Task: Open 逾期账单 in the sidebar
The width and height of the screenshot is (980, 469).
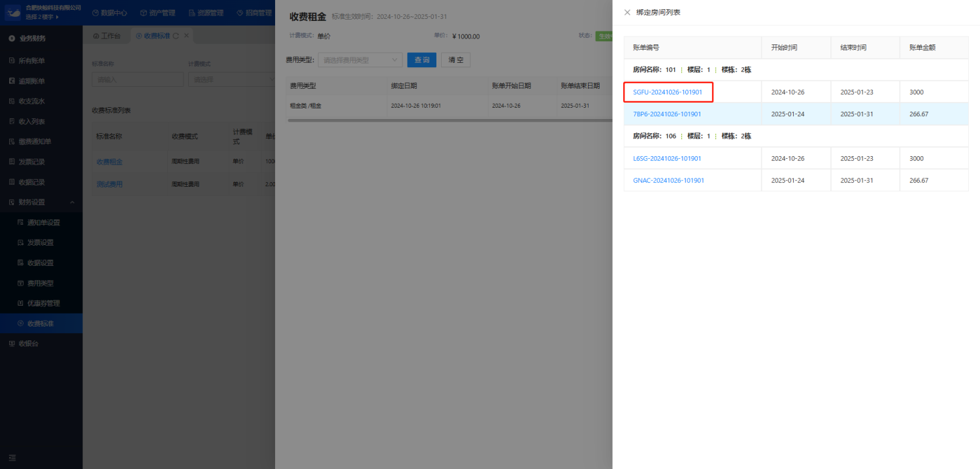Action: coord(41,81)
